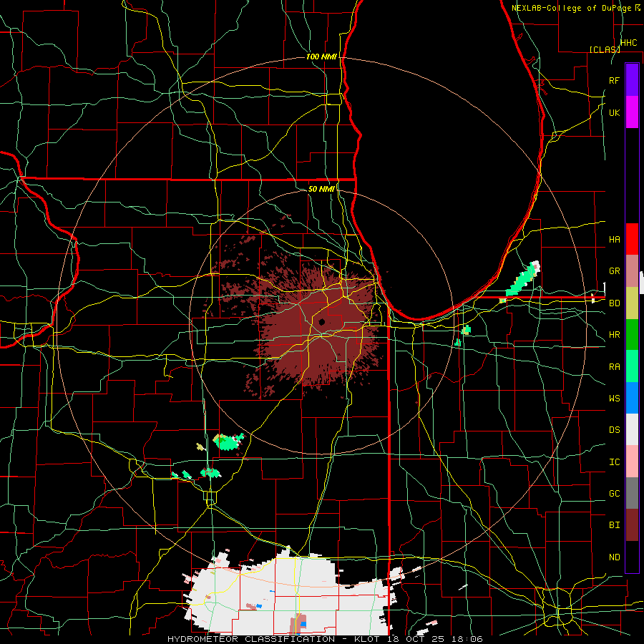Viewport: 644px width, 644px height.
Task: Click the white DS dry snow swatch
Action: point(632,429)
